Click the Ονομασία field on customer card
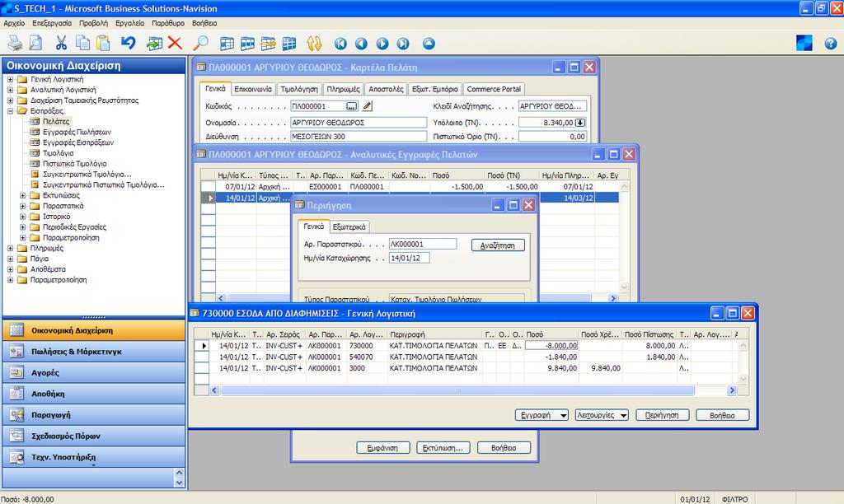 click(x=359, y=123)
